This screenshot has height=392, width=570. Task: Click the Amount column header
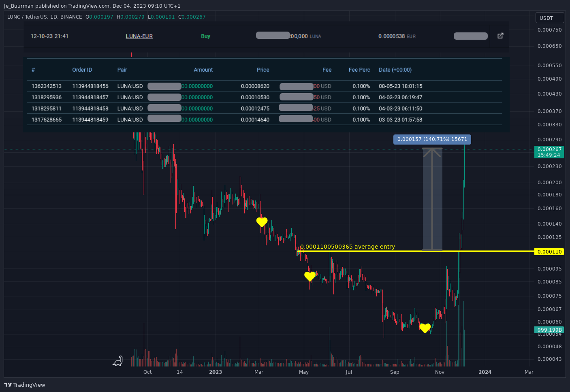click(203, 70)
